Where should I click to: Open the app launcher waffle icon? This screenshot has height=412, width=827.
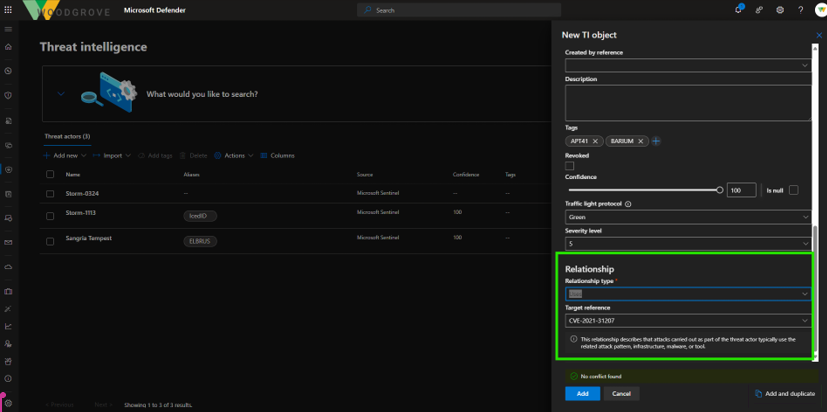click(8, 10)
